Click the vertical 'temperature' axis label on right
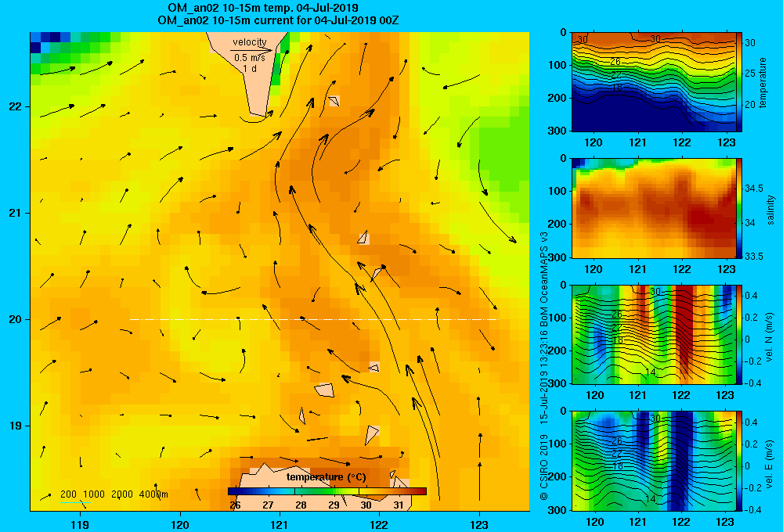Viewport: 783px width, 532px height. click(763, 82)
